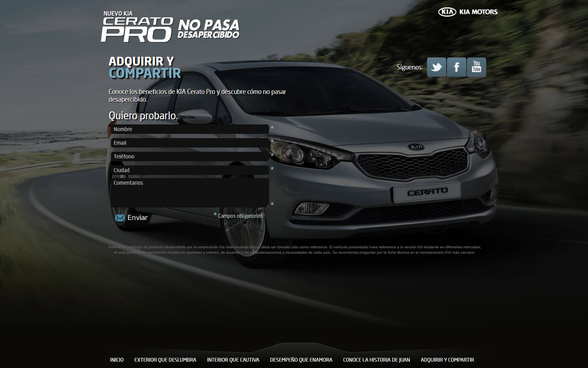
Task: Click the KIA Motors logo
Action: point(468,12)
